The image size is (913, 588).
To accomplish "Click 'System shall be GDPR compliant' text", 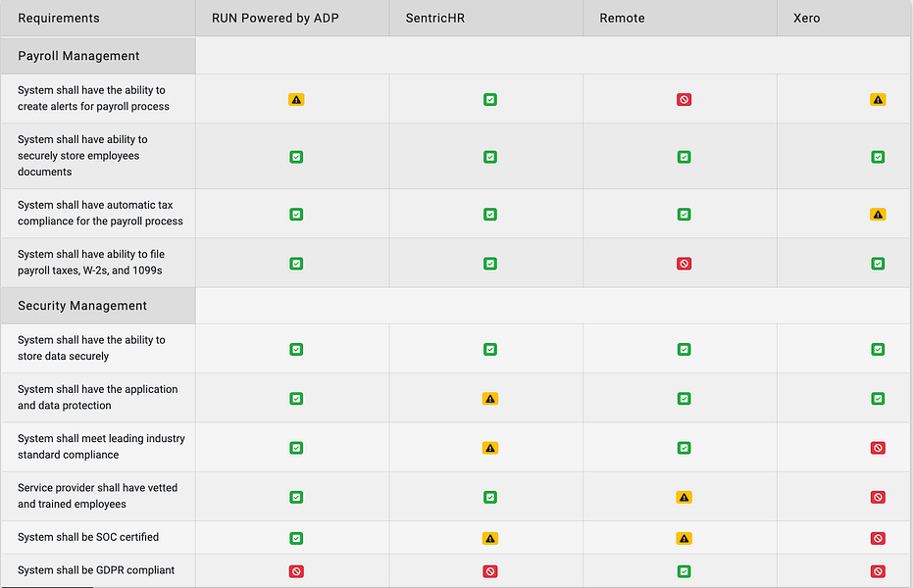I will [x=96, y=570].
